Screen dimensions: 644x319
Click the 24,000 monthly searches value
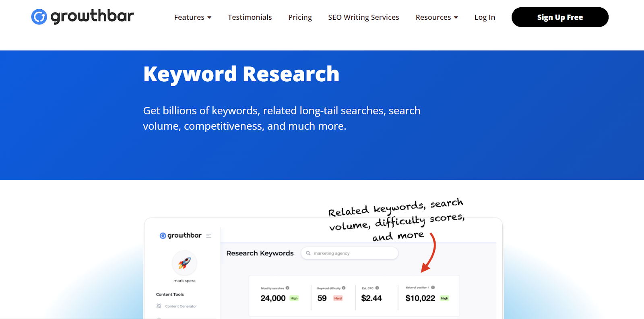pyautogui.click(x=273, y=298)
